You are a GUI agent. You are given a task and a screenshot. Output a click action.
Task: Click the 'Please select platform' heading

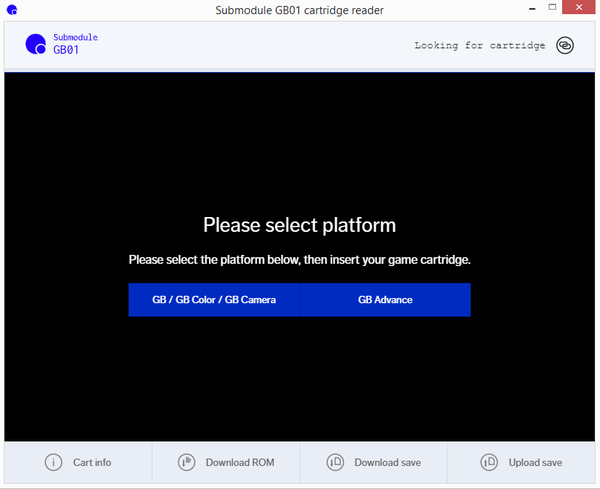coord(299,224)
